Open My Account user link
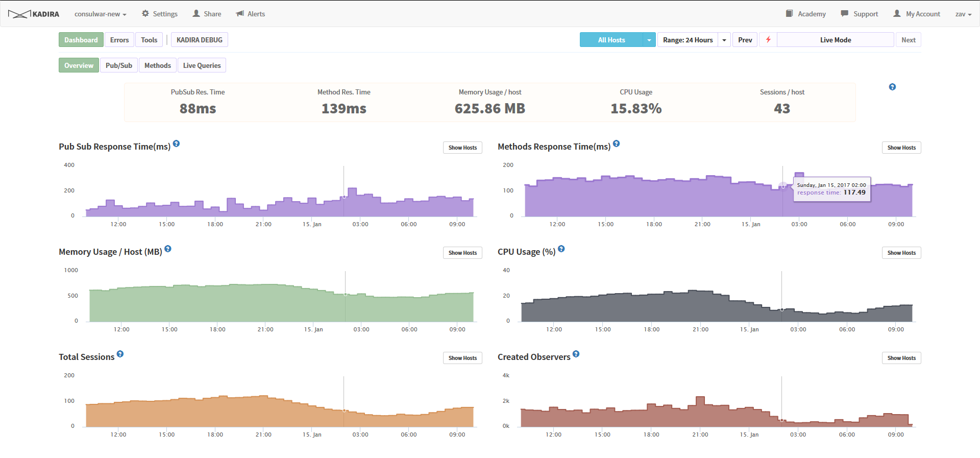980x458 pixels. click(x=917, y=14)
